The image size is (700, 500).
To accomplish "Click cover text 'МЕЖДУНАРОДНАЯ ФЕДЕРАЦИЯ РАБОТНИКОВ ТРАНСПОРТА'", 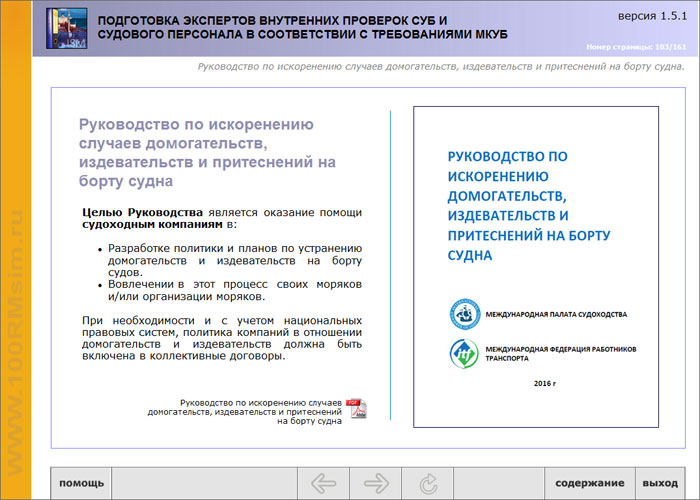I will pyautogui.click(x=561, y=354).
